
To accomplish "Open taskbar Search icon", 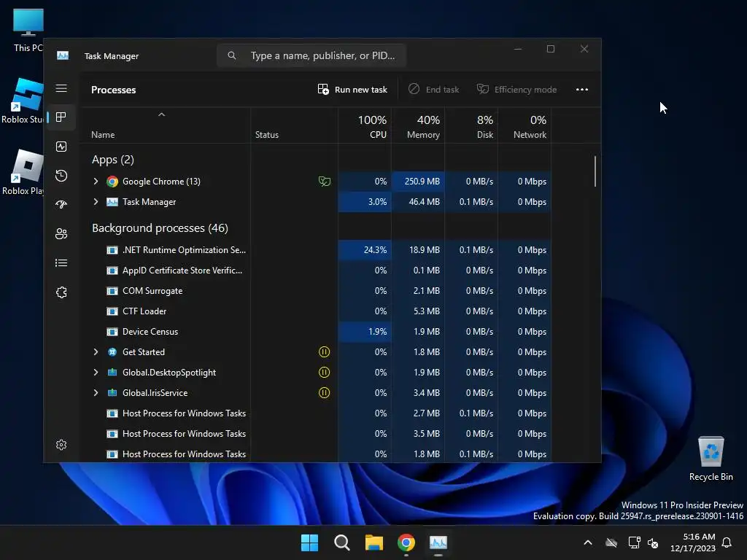I will coord(341,542).
